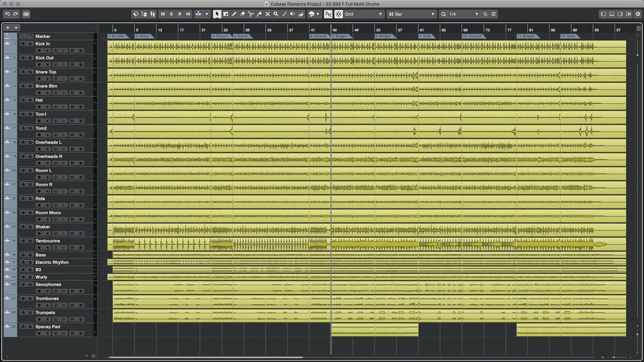Select the Eraser tool in toolbar
The width and height of the screenshot is (644, 362).
tap(242, 14)
